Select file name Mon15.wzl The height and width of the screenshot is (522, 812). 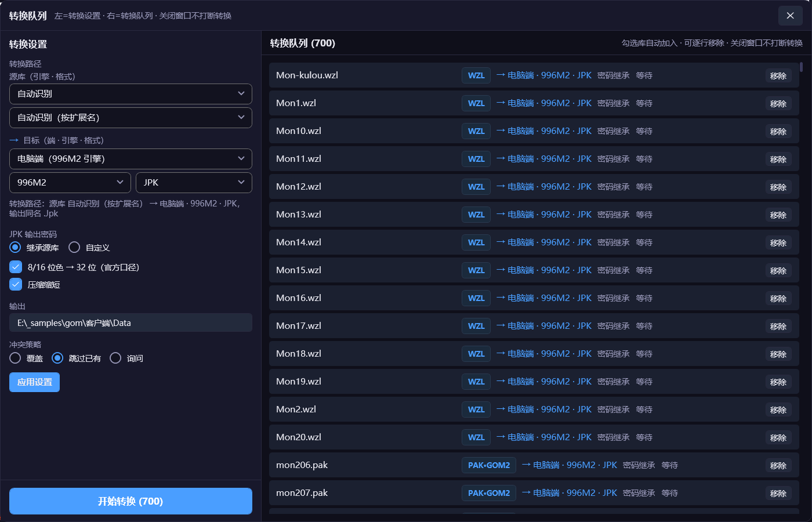299,270
